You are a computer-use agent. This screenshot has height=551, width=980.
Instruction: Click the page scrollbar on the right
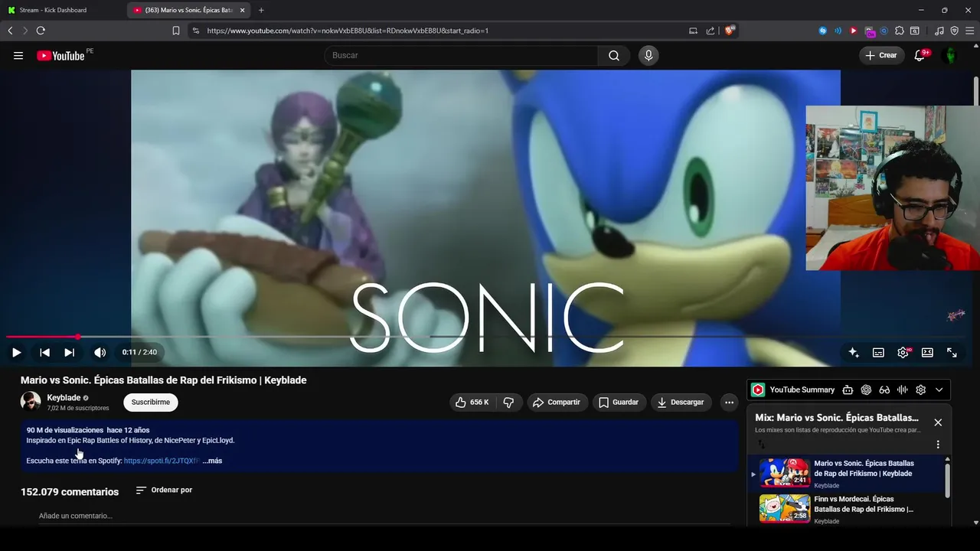975,92
